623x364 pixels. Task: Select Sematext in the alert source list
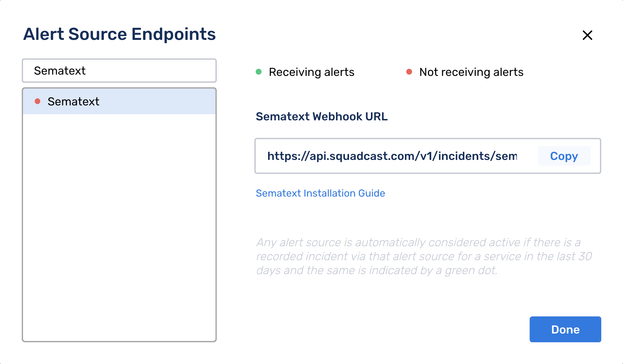pyautogui.click(x=119, y=102)
